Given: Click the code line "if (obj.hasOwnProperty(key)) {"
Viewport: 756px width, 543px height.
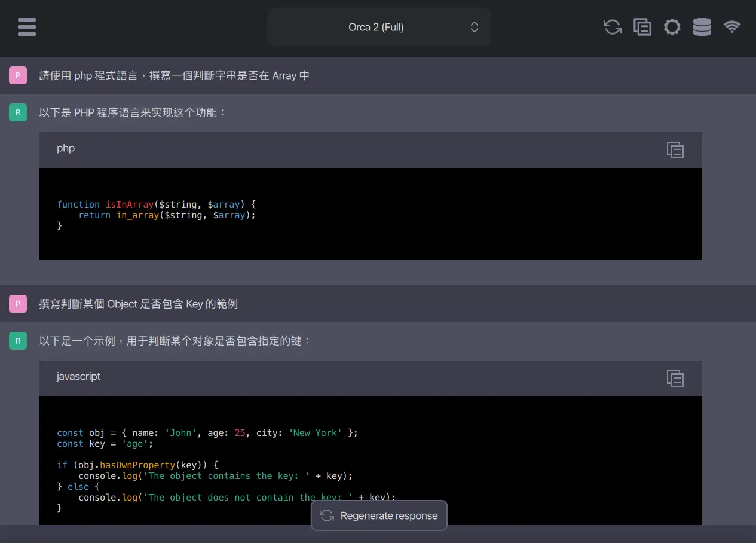Looking at the screenshot, I should (137, 465).
